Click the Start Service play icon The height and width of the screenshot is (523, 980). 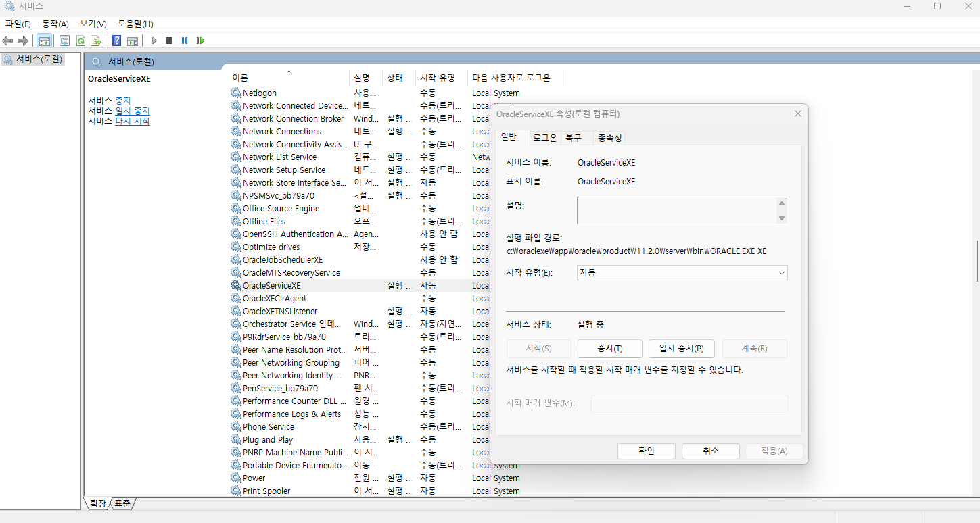point(154,41)
